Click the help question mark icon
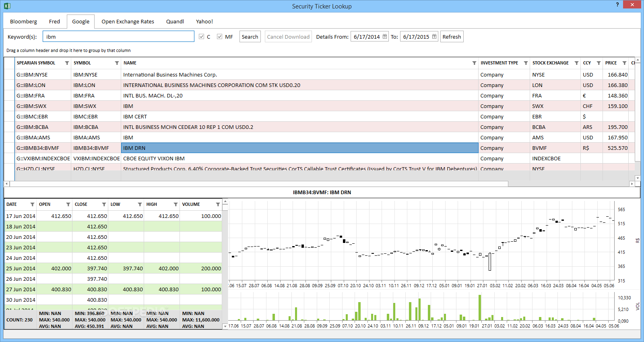The height and width of the screenshot is (342, 644). [617, 4]
